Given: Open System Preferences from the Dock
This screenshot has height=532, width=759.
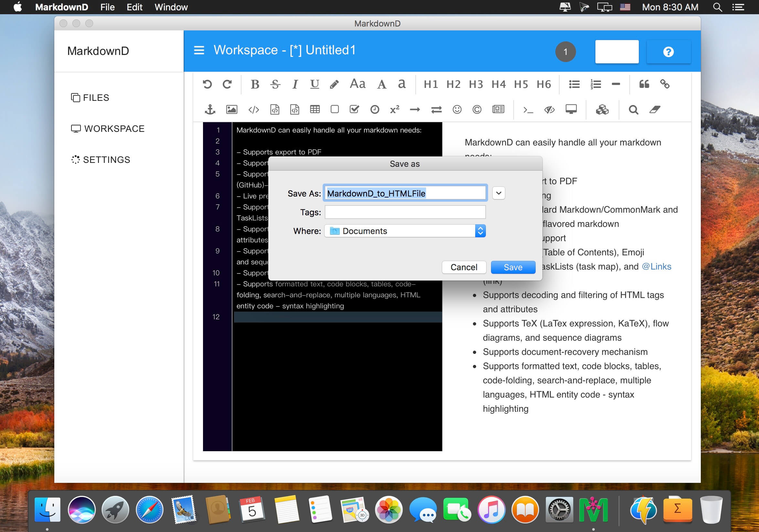Looking at the screenshot, I should click(x=559, y=509).
